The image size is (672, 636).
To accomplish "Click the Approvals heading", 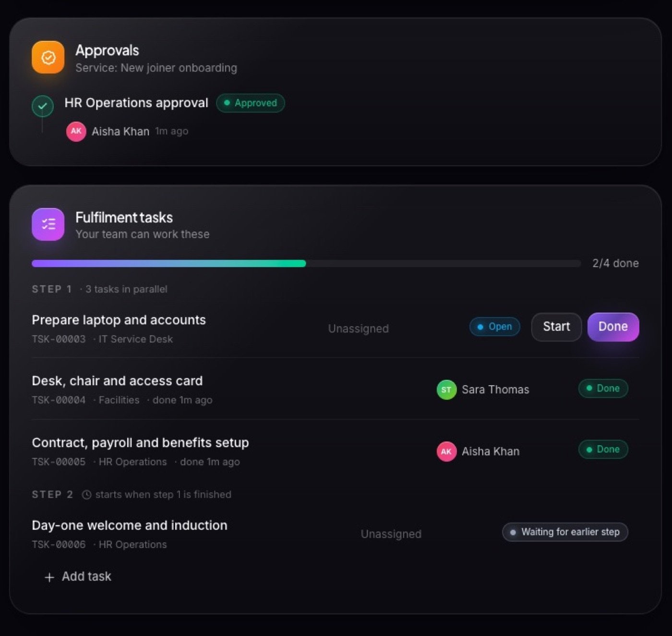I will pyautogui.click(x=107, y=50).
